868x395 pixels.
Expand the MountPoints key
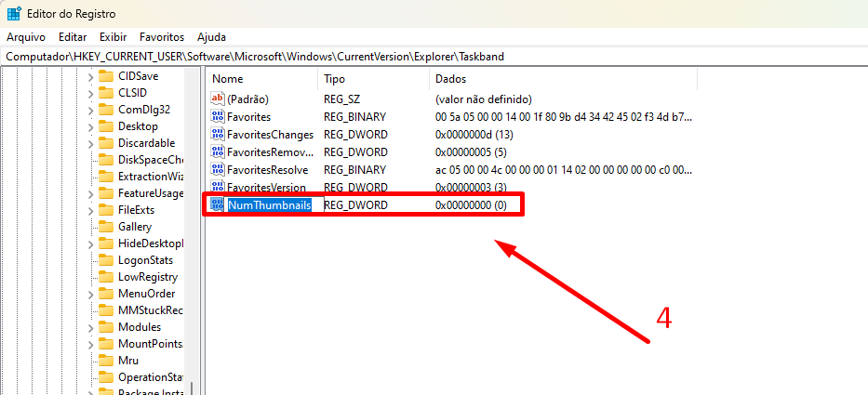[x=91, y=344]
